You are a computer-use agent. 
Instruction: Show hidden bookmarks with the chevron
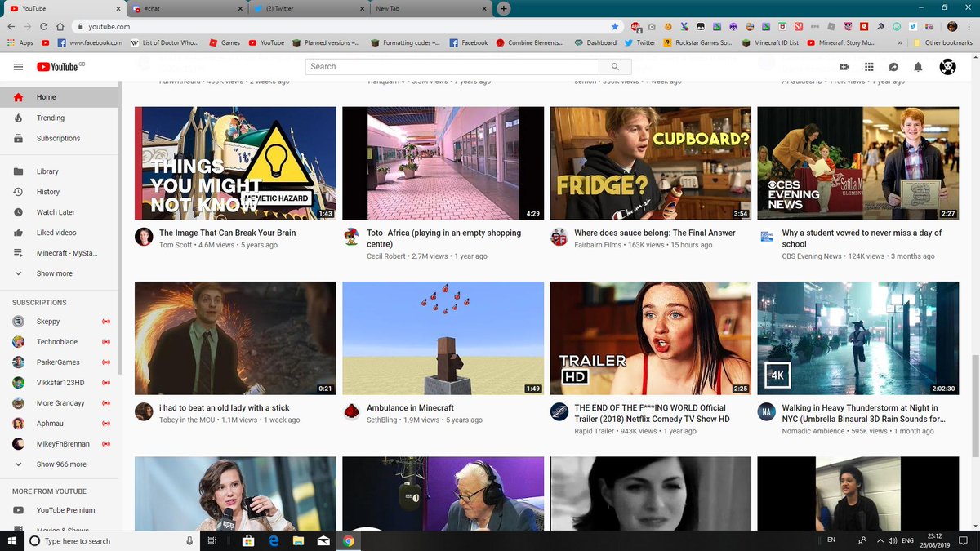[900, 42]
